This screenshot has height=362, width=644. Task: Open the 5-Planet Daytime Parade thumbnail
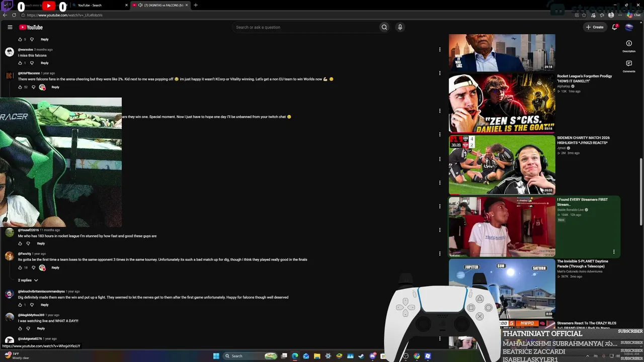502,288
